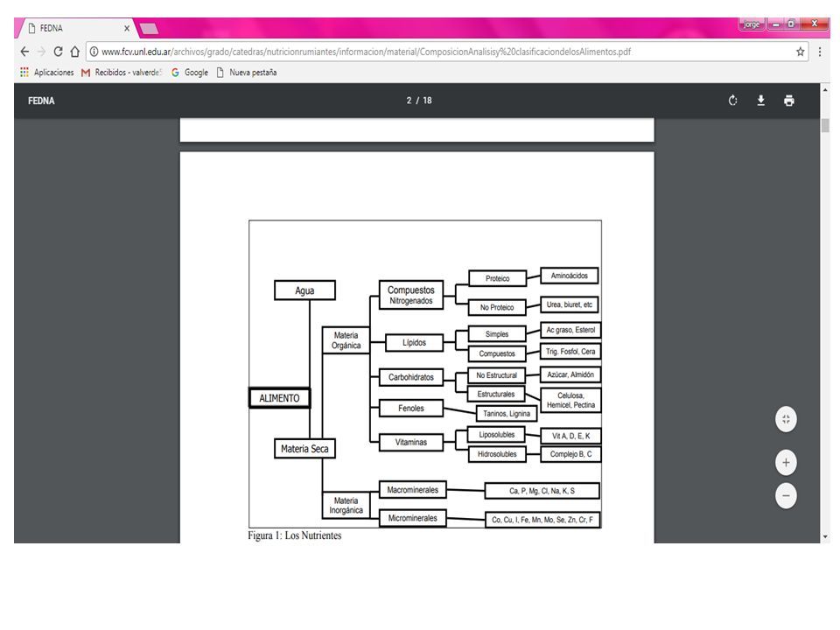
Task: Click the Agua box in diagram
Action: pos(304,290)
